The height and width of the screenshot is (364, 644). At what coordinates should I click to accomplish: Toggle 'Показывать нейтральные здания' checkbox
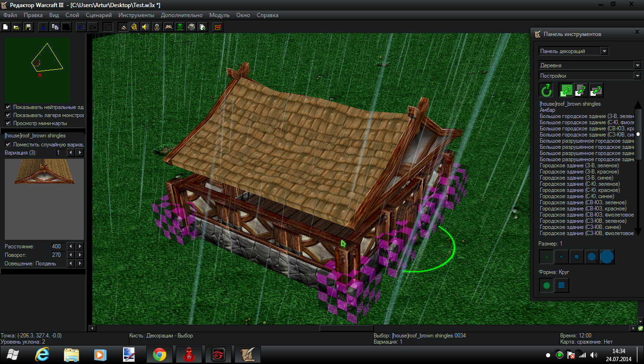(x=8, y=107)
